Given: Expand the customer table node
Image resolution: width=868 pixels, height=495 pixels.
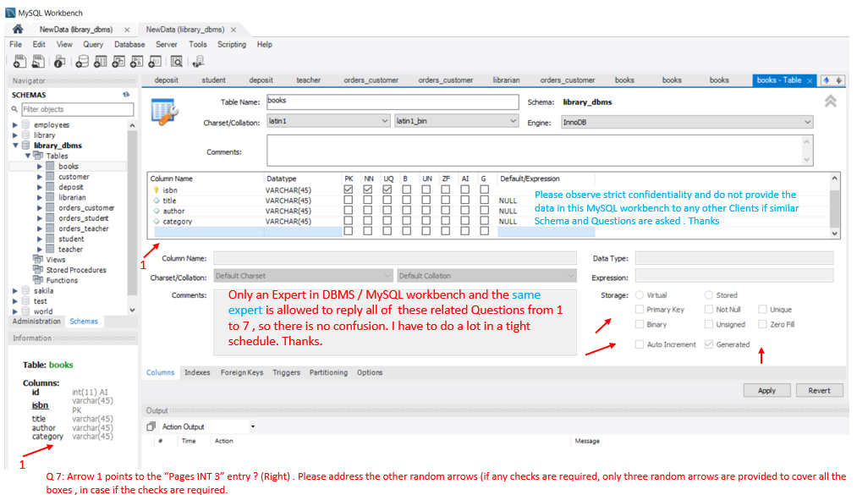Looking at the screenshot, I should pos(39,177).
